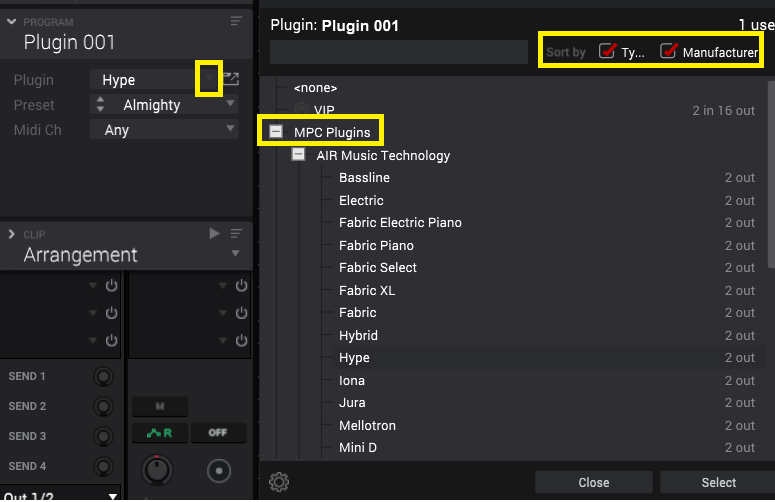This screenshot has width=775, height=502.
Task: Click the Close button
Action: click(594, 482)
